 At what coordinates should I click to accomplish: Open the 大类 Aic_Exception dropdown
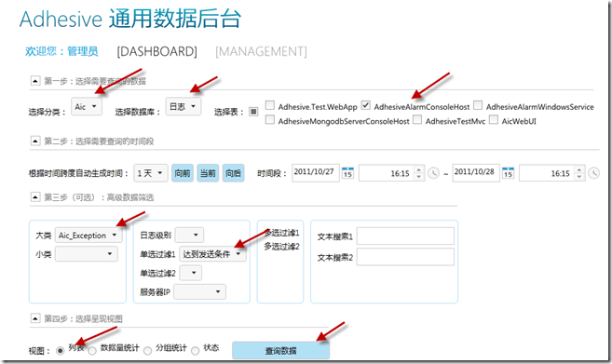88,236
